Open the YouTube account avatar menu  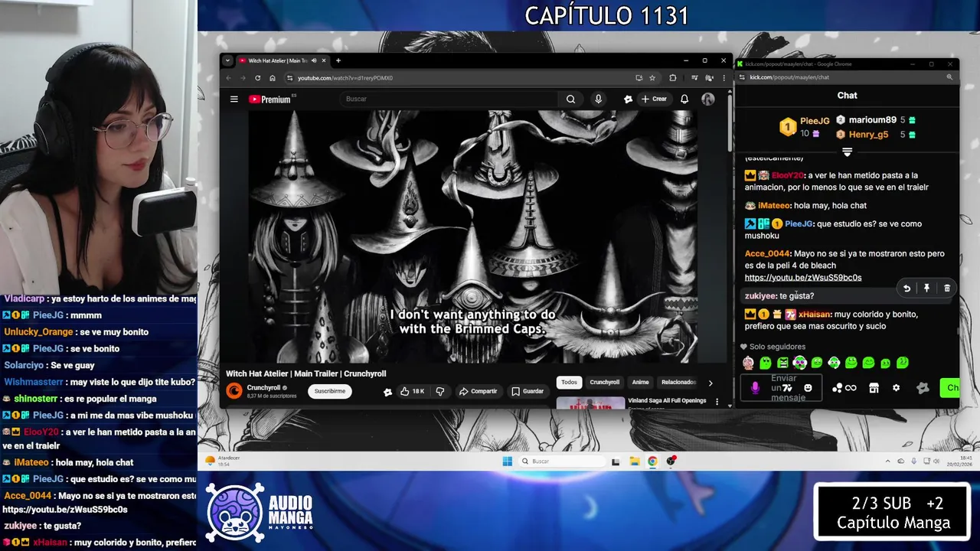(x=707, y=99)
